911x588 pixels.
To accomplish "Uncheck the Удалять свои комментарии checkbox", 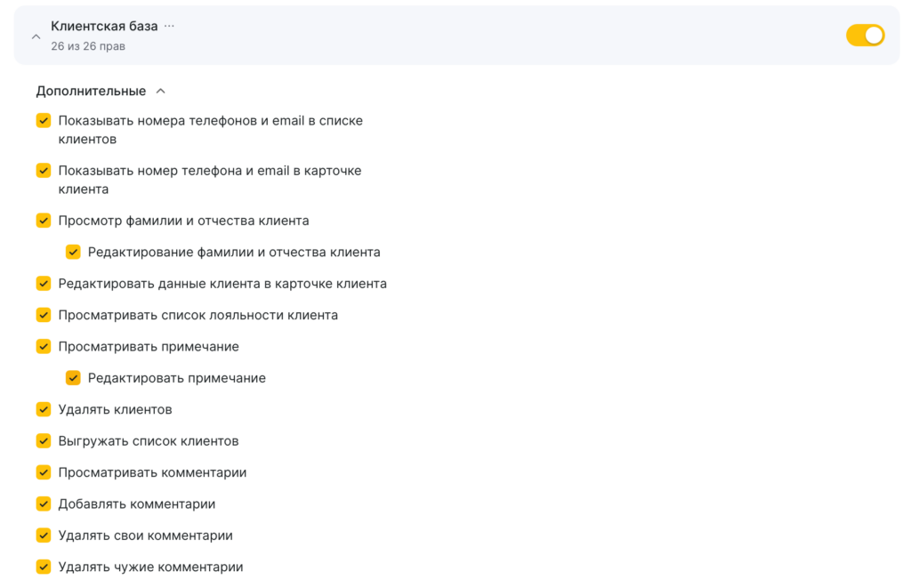I will coord(44,536).
